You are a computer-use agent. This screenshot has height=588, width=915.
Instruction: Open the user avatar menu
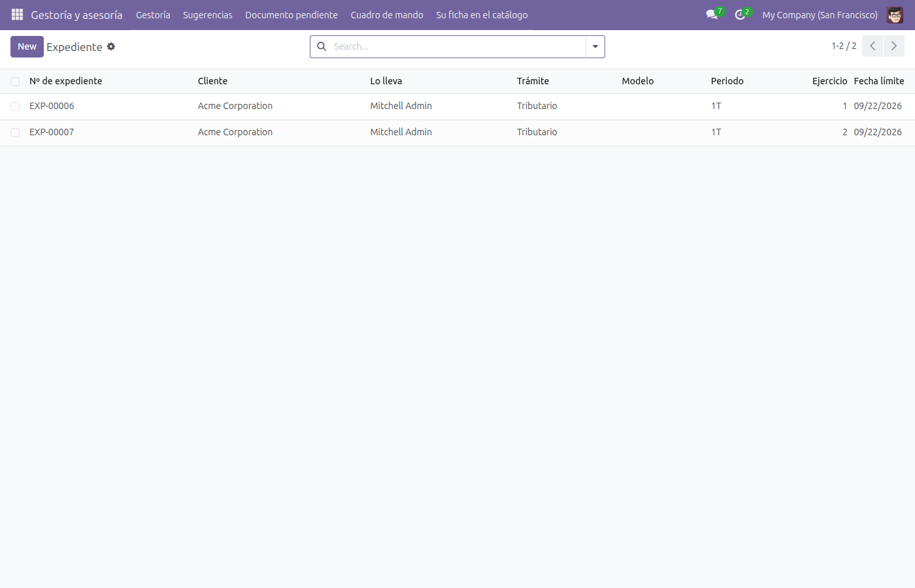895,14
